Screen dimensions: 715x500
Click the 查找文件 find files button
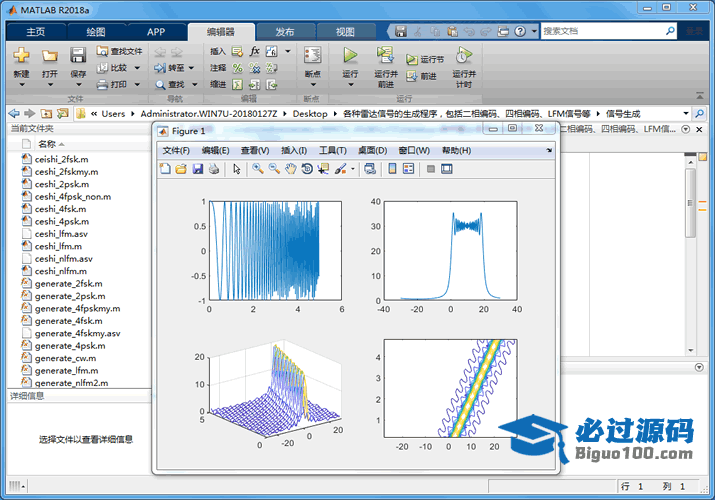[120, 51]
